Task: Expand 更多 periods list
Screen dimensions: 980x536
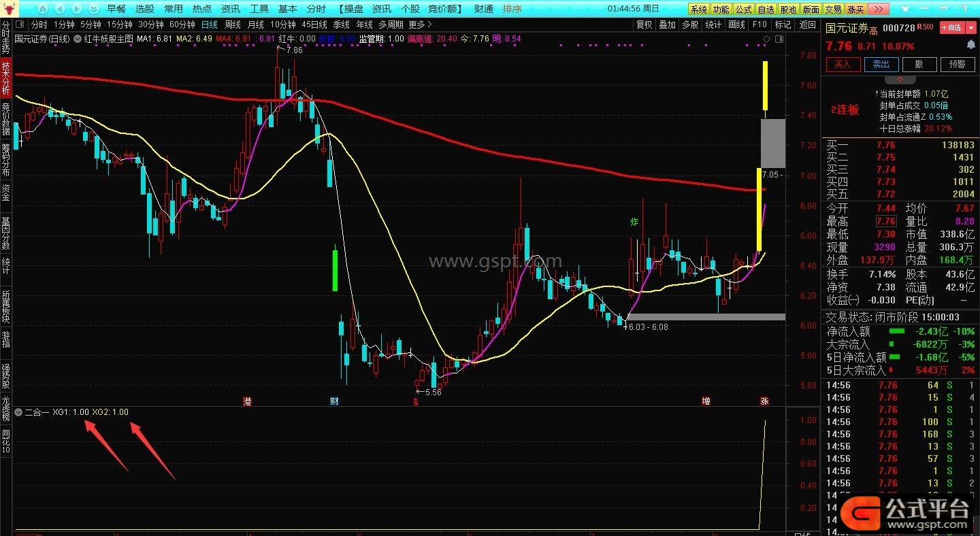Action: pos(420,24)
